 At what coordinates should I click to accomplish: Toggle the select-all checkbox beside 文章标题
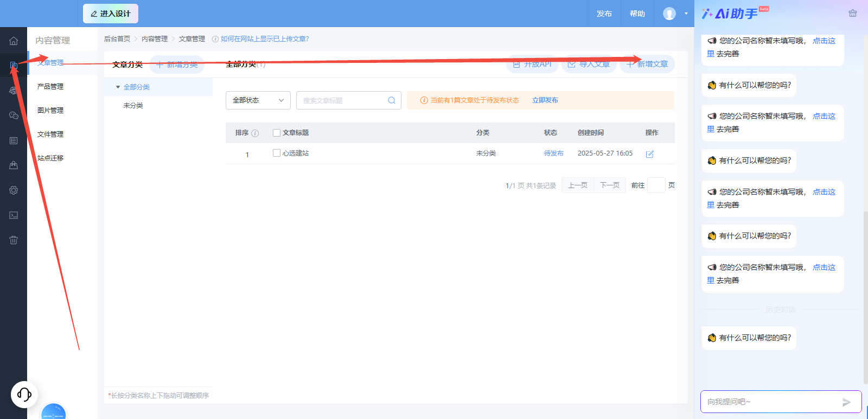point(277,133)
